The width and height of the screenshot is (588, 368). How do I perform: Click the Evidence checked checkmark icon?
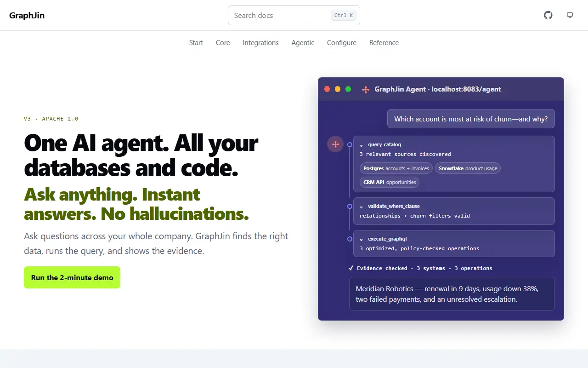point(351,268)
